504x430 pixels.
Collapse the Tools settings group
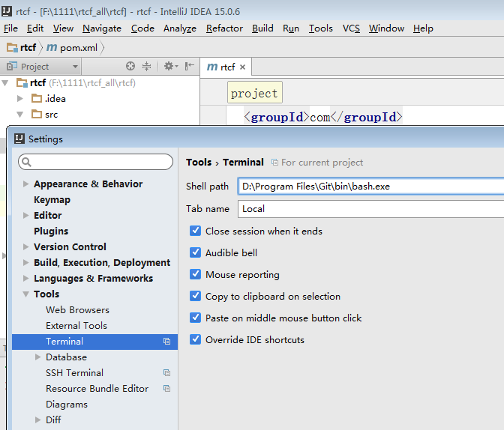(25, 294)
